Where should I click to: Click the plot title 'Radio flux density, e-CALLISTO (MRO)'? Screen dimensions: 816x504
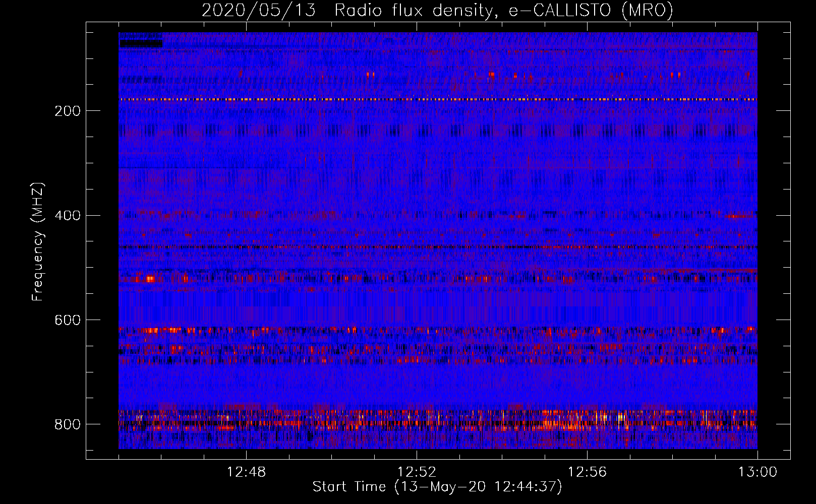pos(504,10)
